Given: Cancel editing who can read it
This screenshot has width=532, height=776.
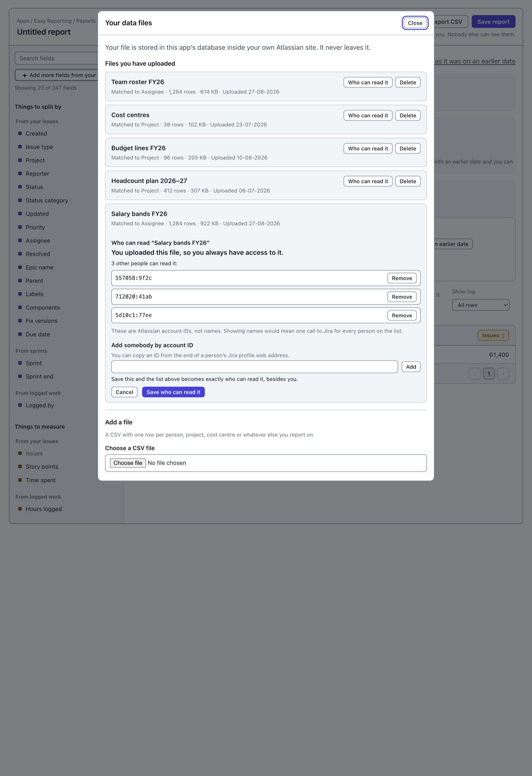Looking at the screenshot, I should point(124,392).
